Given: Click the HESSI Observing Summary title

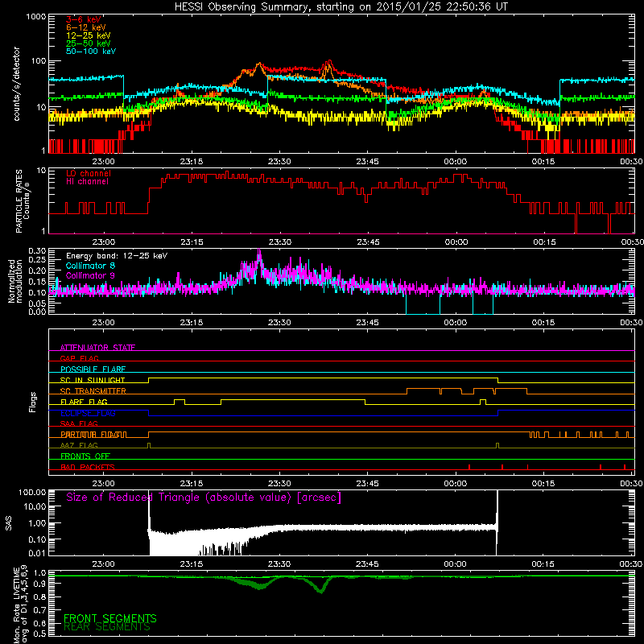Looking at the screenshot, I should pos(341,7).
